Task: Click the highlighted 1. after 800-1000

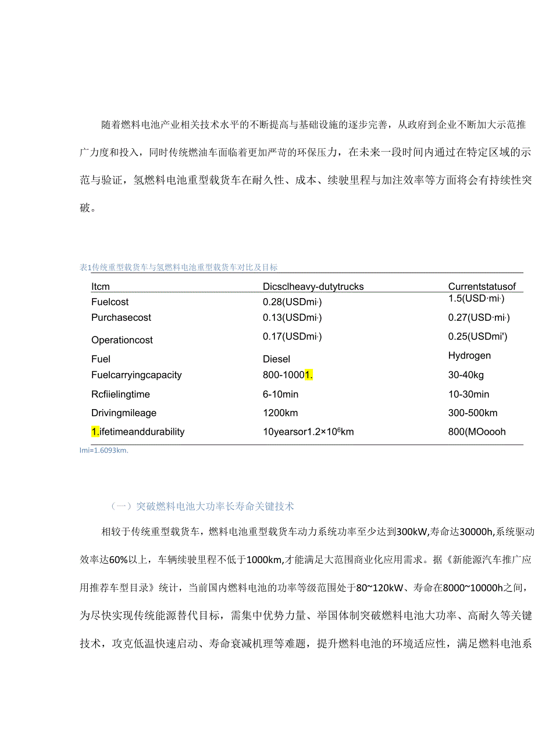Action: tap(309, 375)
